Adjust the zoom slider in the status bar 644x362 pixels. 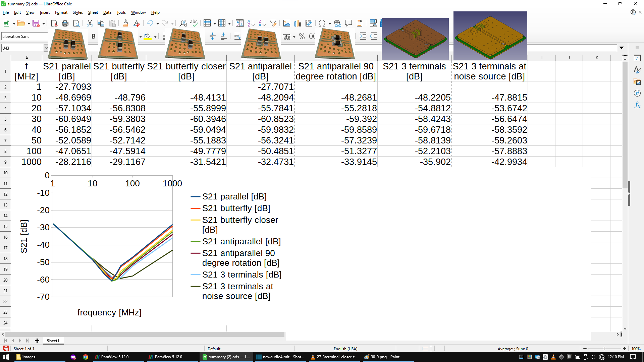[604, 349]
